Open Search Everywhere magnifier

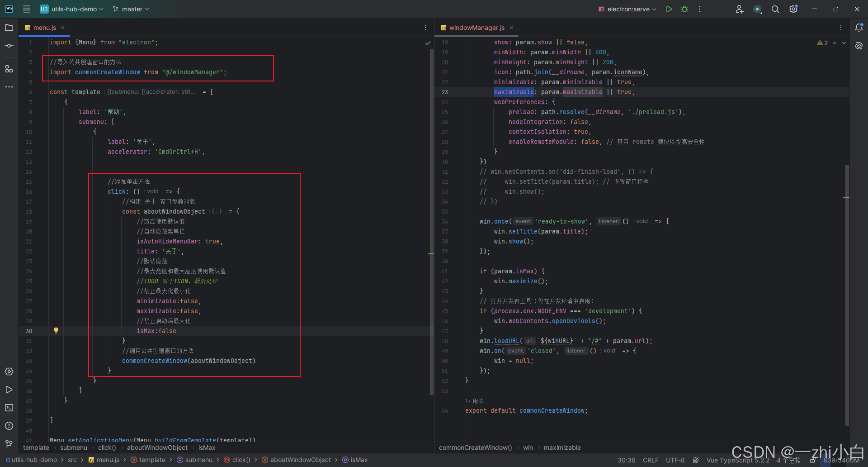pos(775,9)
